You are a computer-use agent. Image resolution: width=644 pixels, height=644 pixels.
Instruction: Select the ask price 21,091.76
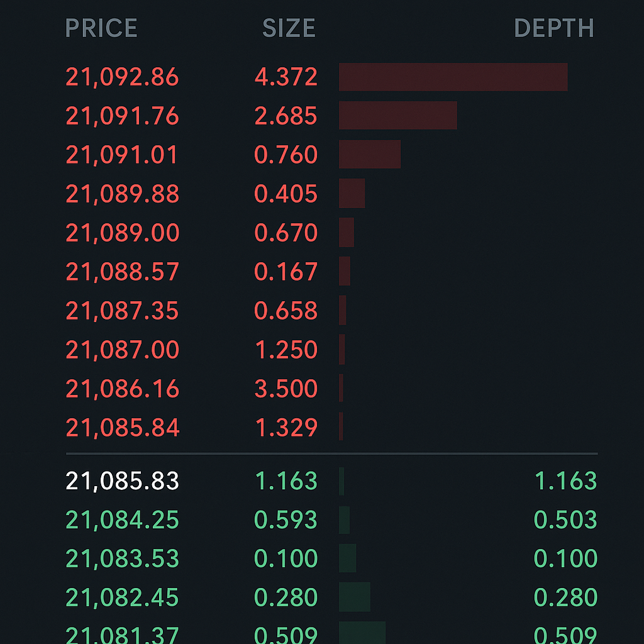coord(122,116)
